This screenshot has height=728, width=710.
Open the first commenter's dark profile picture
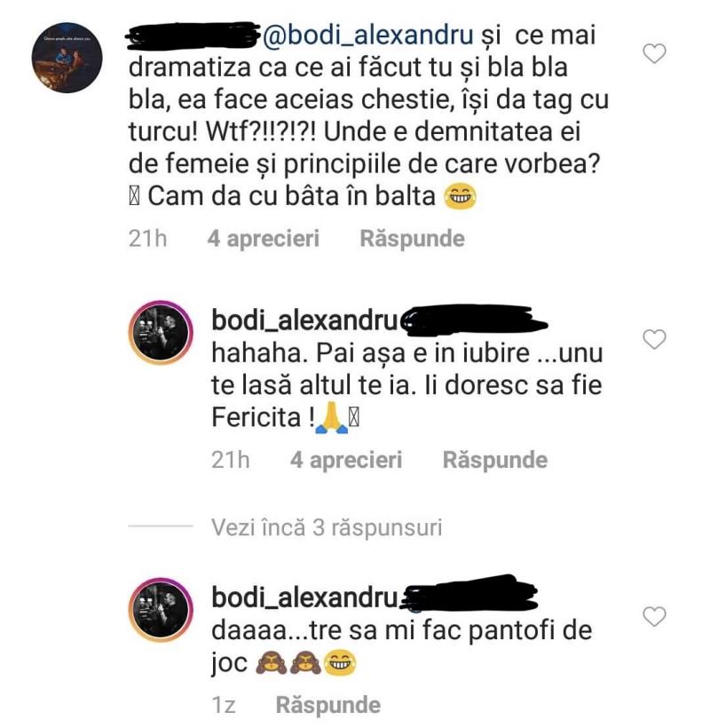click(67, 58)
